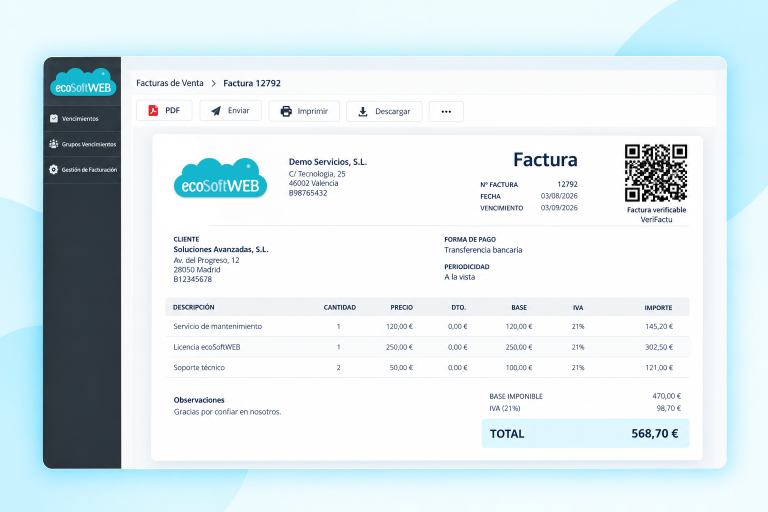Screen dimensions: 768x512
Task: Click the Grupos Vencimientos people icon
Action: [x=54, y=144]
